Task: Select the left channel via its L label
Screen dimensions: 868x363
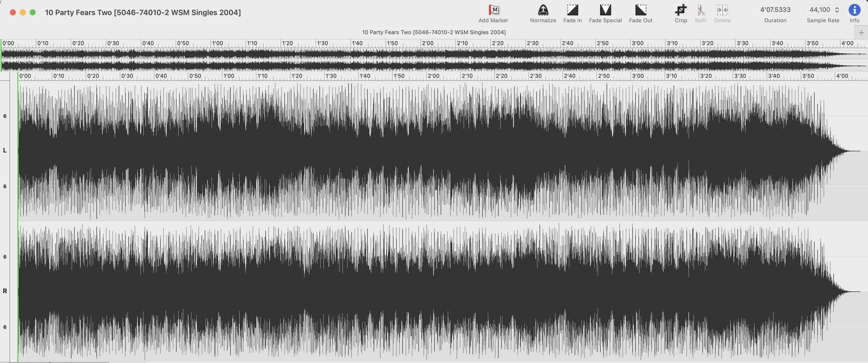Action: coord(5,151)
